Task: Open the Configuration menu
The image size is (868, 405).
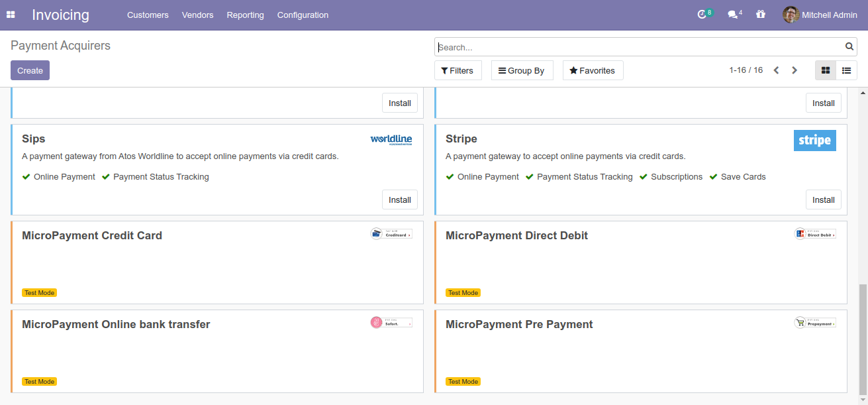Action: coord(303,15)
